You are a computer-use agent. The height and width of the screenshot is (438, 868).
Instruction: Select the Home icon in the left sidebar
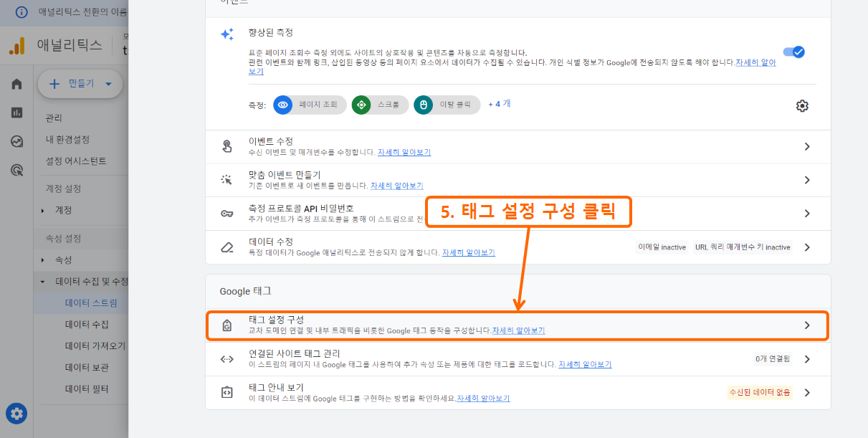tap(16, 83)
